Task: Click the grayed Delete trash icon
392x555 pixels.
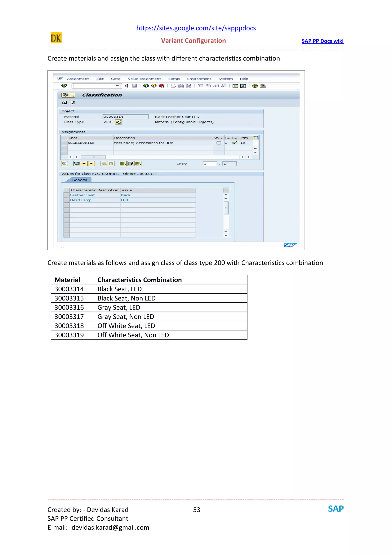Action: [x=111, y=164]
